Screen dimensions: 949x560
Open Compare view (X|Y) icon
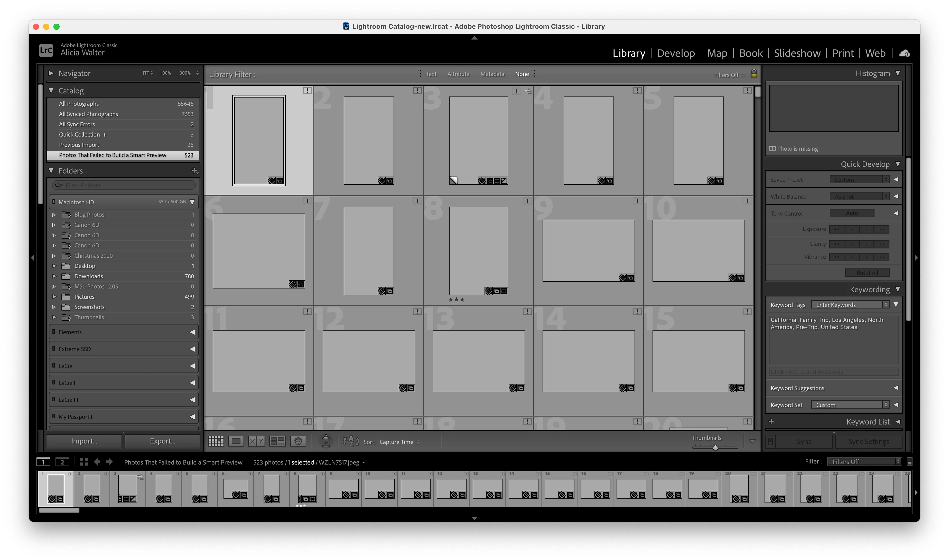[x=256, y=441]
